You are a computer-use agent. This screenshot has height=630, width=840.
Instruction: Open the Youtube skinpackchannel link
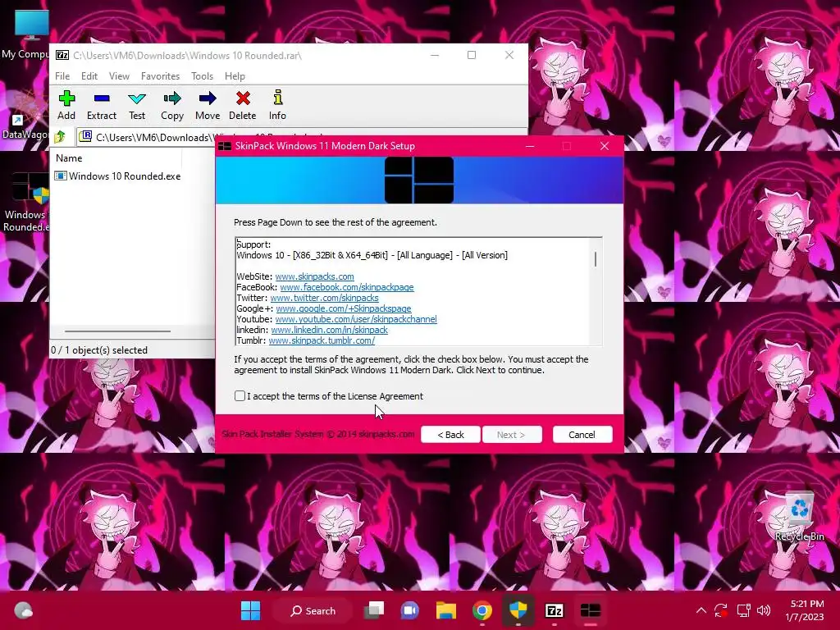(356, 319)
